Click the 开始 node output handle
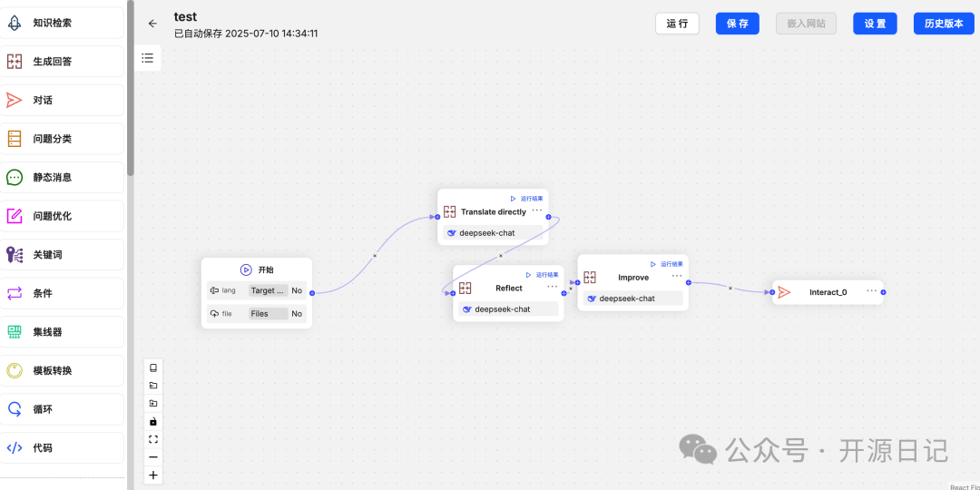Viewport: 980px width, 490px height. tap(312, 292)
